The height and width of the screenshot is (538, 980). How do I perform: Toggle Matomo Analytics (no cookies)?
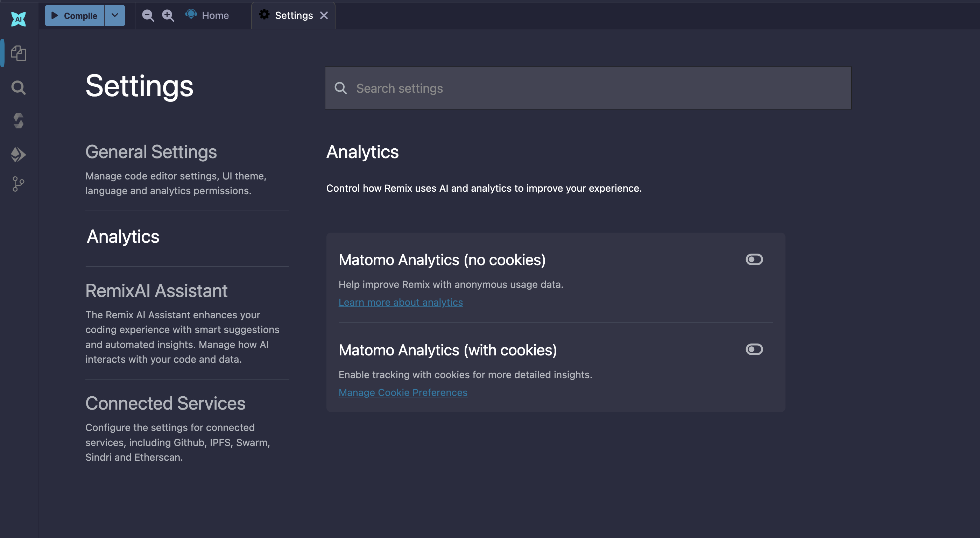(754, 260)
